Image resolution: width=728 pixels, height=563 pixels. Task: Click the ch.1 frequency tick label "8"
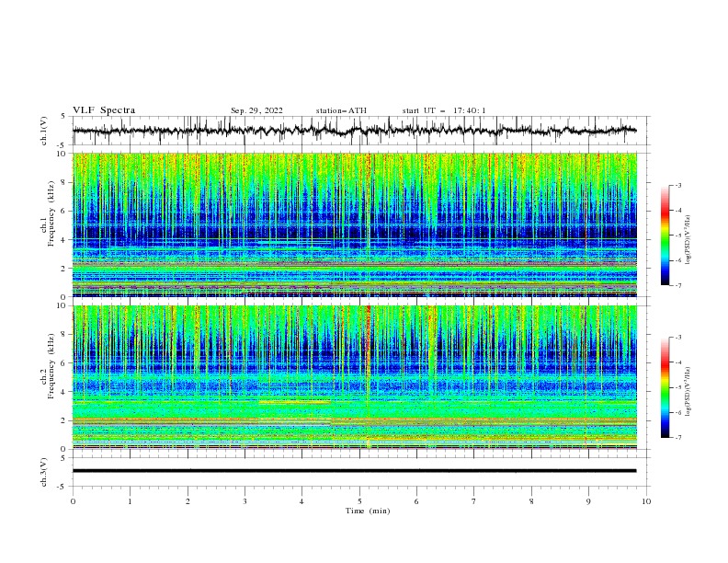coord(65,182)
